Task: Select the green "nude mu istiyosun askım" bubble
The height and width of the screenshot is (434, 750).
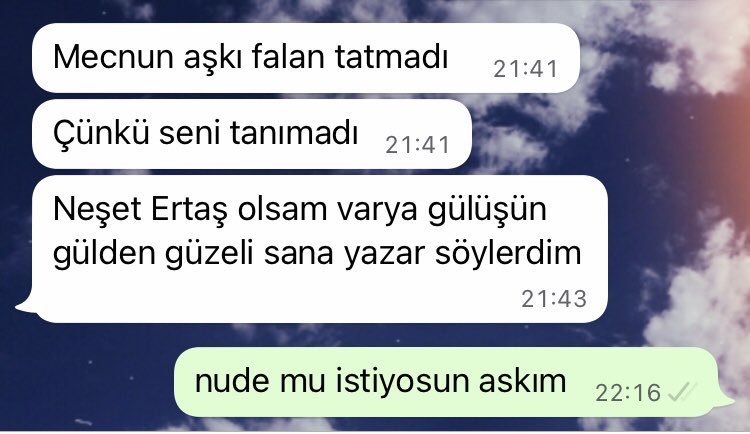Action: pyautogui.click(x=446, y=382)
